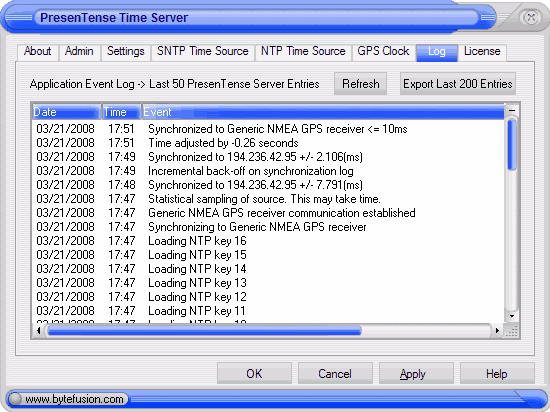
Task: Click the Apply button
Action: tap(416, 373)
